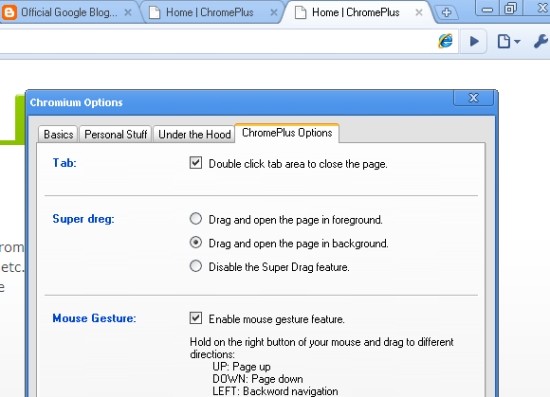Open the Under the Hood tab
550x397 pixels.
[194, 134]
